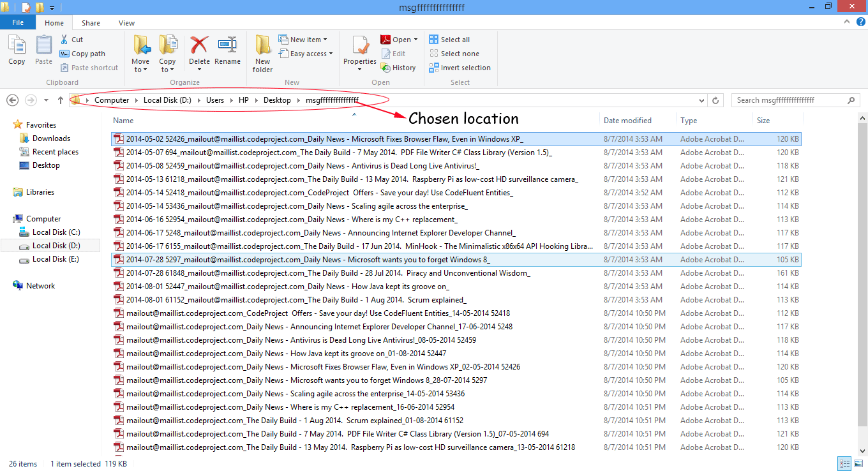
Task: Open the quick access toolbar customize dropdown
Action: [x=52, y=8]
